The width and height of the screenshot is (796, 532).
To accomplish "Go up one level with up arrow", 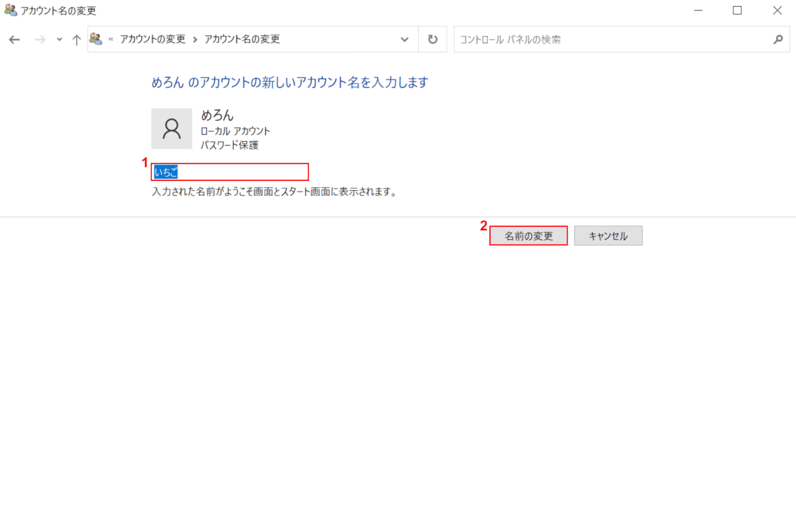I will 76,39.
